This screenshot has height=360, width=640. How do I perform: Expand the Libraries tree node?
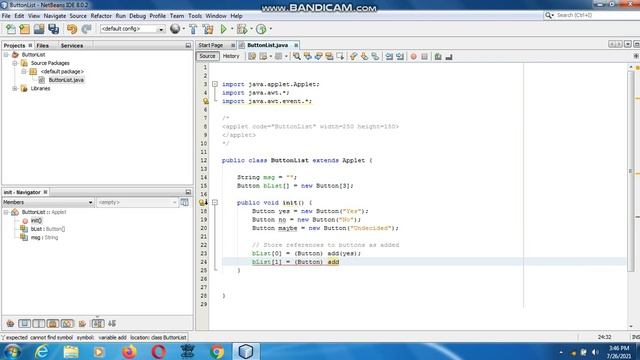point(15,89)
